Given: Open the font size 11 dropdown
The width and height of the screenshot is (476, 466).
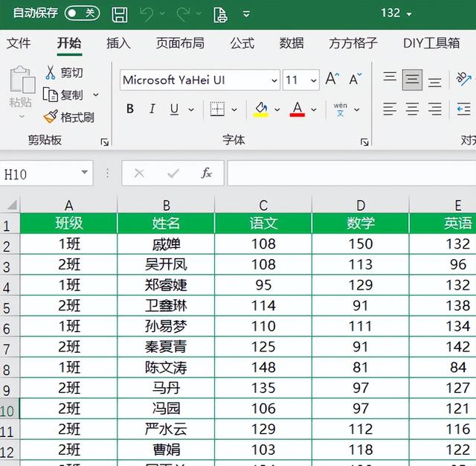Looking at the screenshot, I should (314, 80).
